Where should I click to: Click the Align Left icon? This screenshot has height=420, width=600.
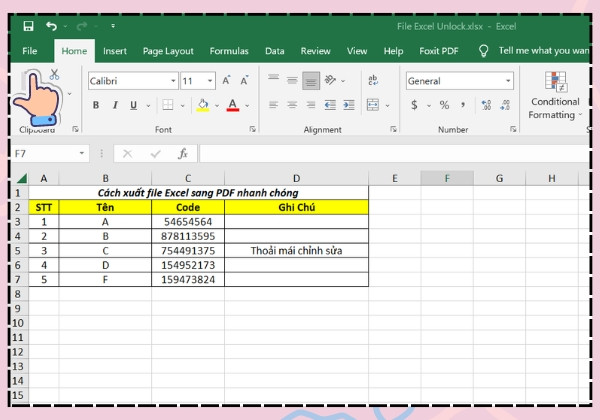coord(273,105)
